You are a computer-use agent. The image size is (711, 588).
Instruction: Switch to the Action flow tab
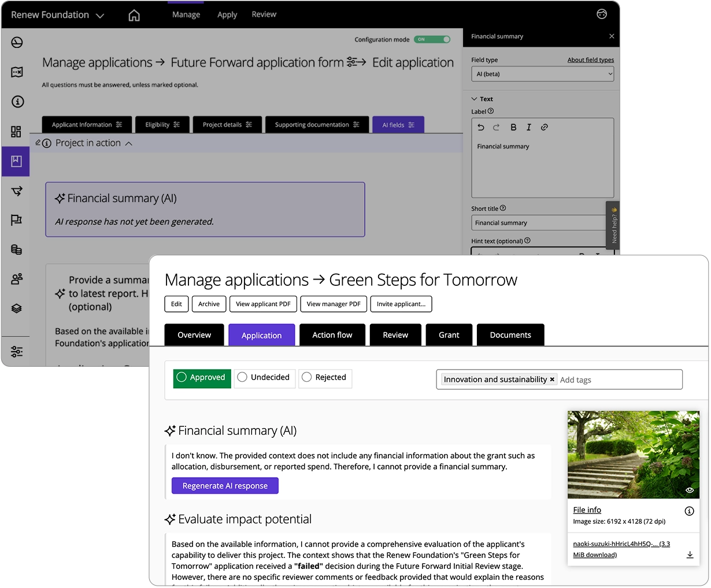click(x=332, y=334)
